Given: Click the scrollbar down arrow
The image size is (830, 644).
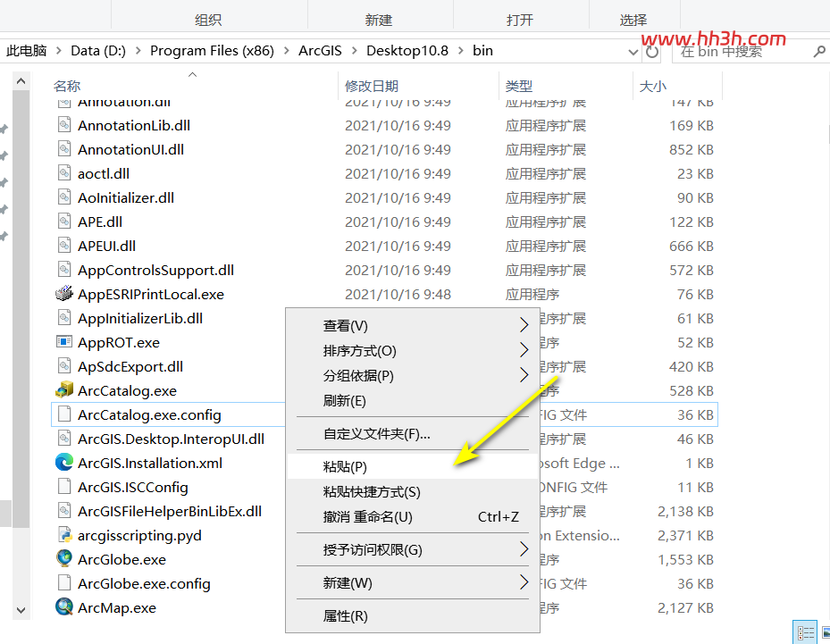Looking at the screenshot, I should coord(21,609).
